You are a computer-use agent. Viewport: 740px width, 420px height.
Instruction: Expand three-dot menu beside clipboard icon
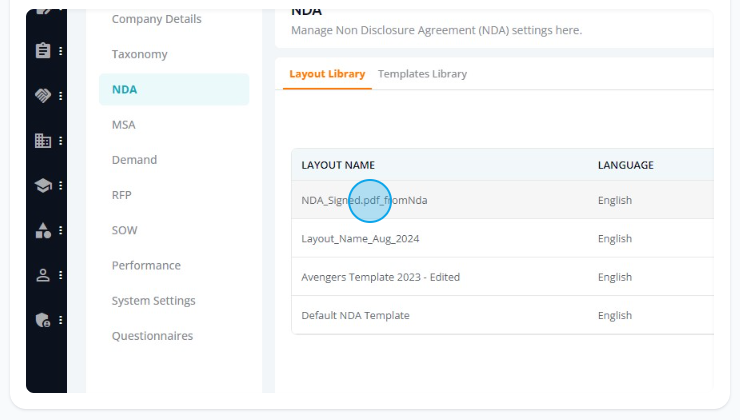(60, 51)
